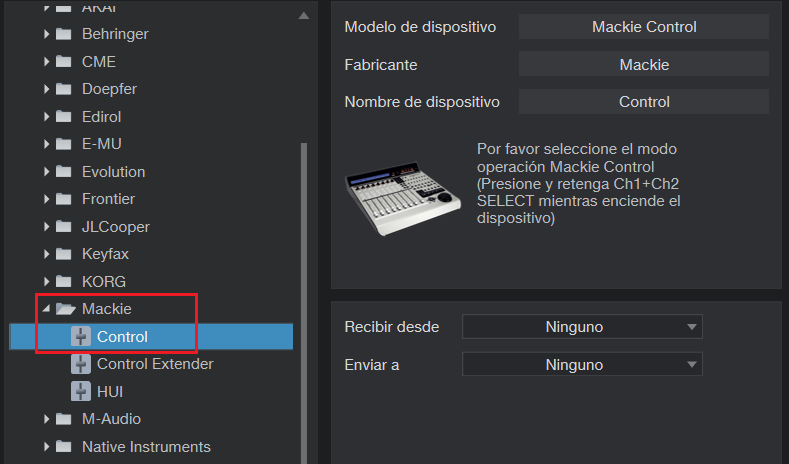Screen dimensions: 789x464
Task: Expand the JLCooper folder arrow
Action: [46, 226]
